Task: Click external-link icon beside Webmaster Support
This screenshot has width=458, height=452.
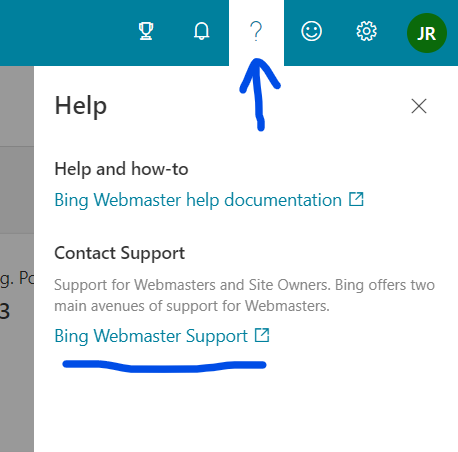Action: click(262, 335)
